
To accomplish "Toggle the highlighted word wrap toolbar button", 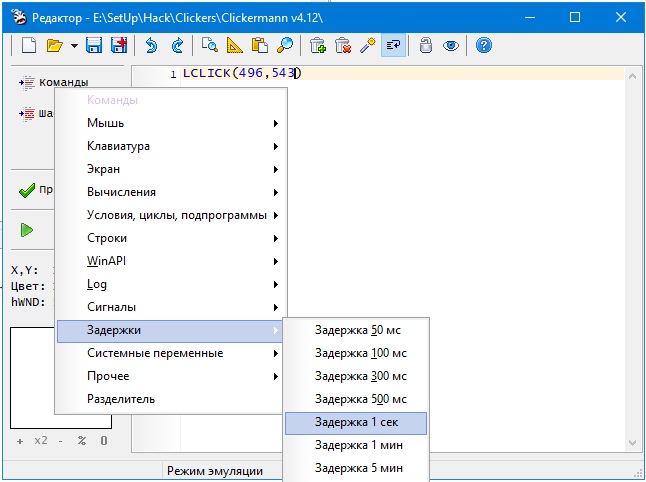I will coord(393,45).
